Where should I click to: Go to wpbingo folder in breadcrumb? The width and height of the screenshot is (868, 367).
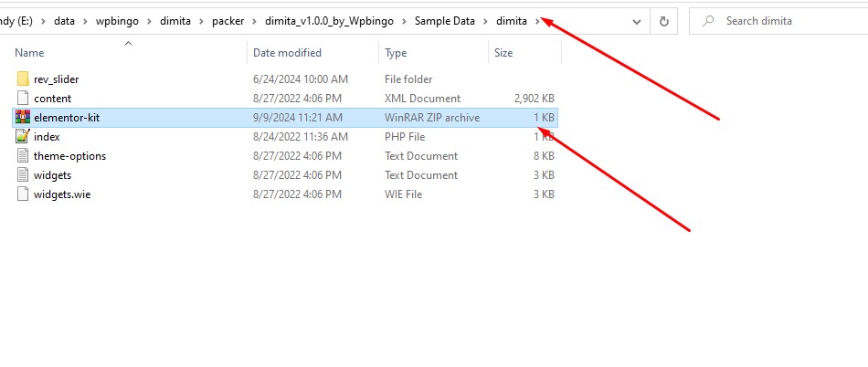(115, 21)
